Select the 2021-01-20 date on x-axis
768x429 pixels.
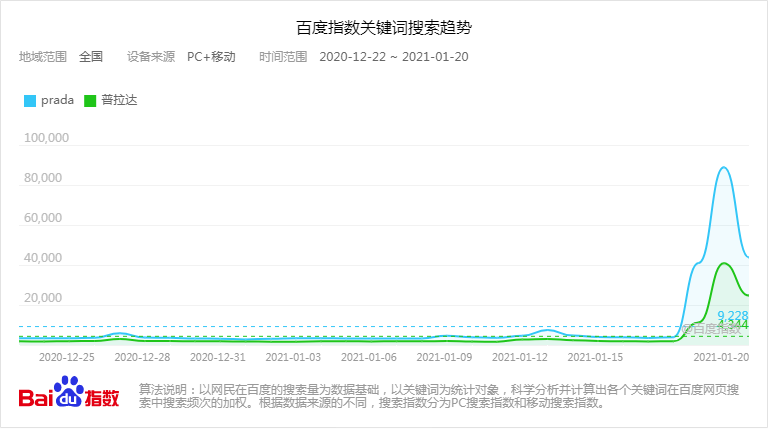pos(721,356)
